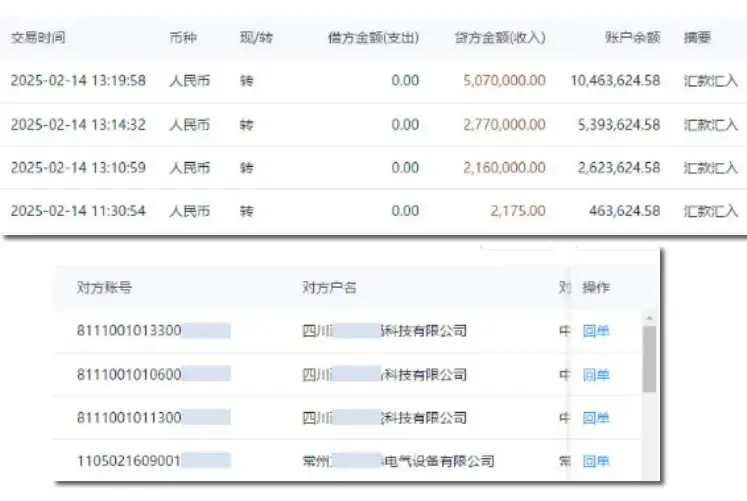
Task: Open 回单 for account 8111001011300
Action: point(596,418)
